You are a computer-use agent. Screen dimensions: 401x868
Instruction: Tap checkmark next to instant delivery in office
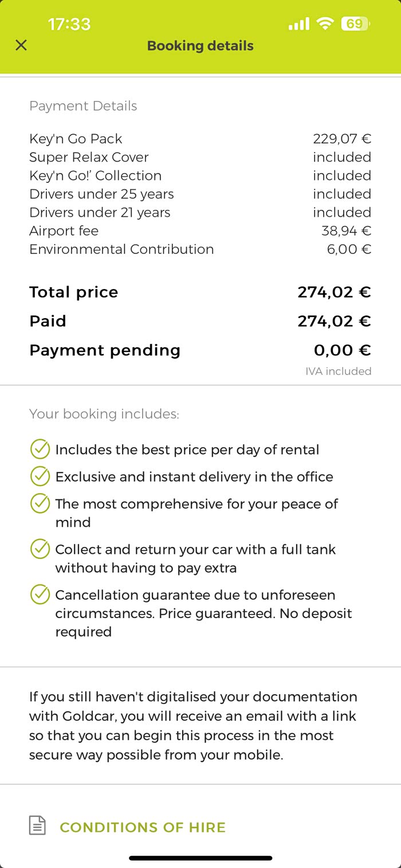40,476
